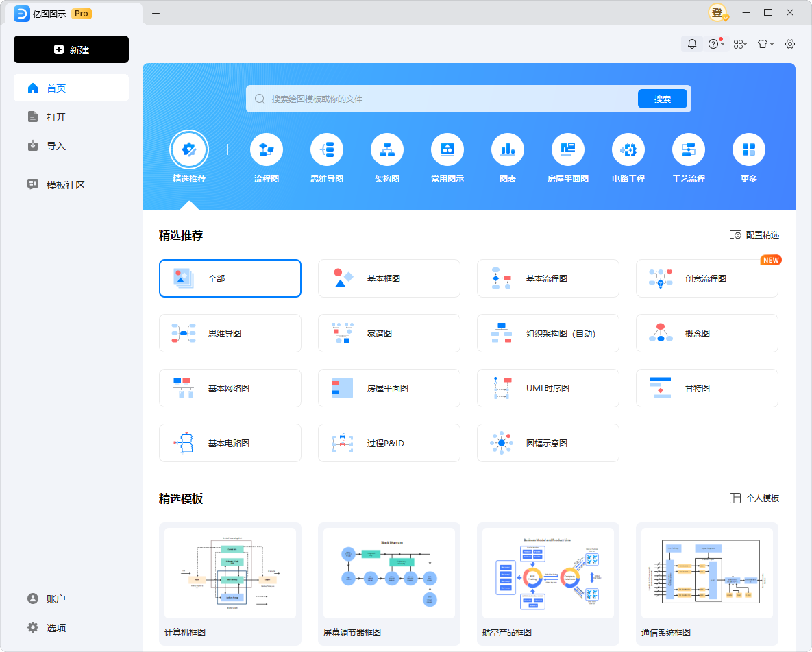812x652 pixels.
Task: Choose the 房屋平面图 category icon
Action: [x=568, y=149]
